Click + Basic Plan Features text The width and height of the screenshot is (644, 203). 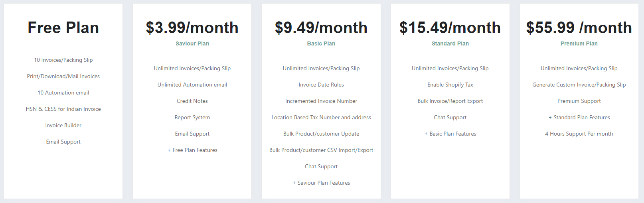(x=450, y=134)
